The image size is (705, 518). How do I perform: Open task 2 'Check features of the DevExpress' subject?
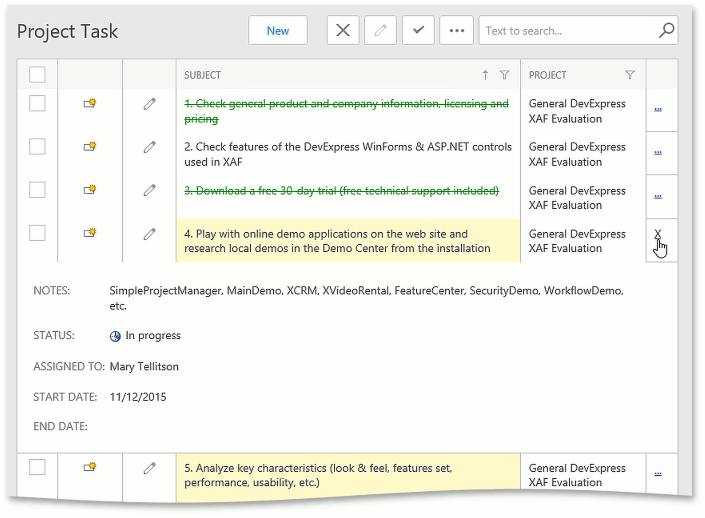click(348, 154)
